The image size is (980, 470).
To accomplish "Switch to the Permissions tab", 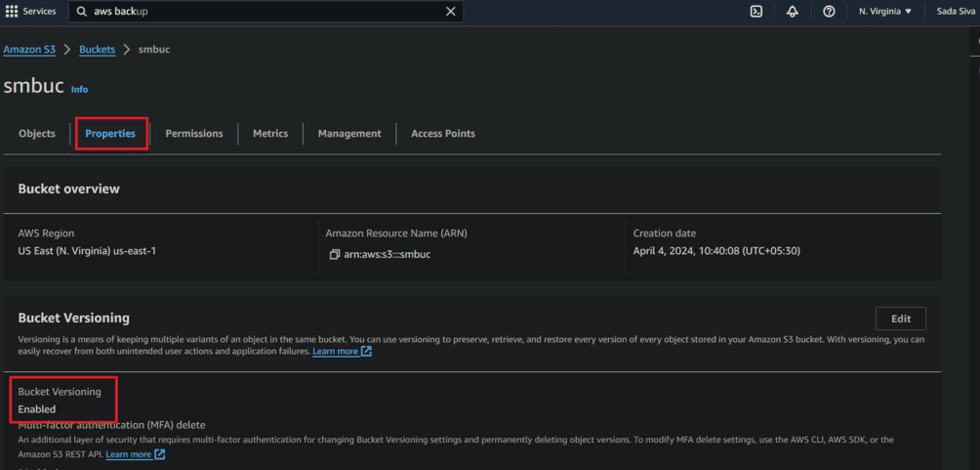I will [x=194, y=133].
